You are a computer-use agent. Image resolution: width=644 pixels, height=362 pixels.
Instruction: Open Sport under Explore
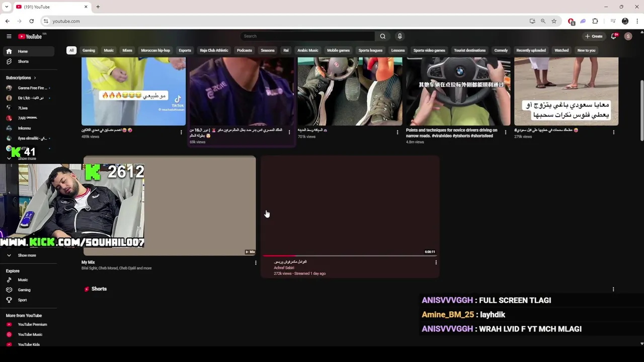click(x=29, y=300)
